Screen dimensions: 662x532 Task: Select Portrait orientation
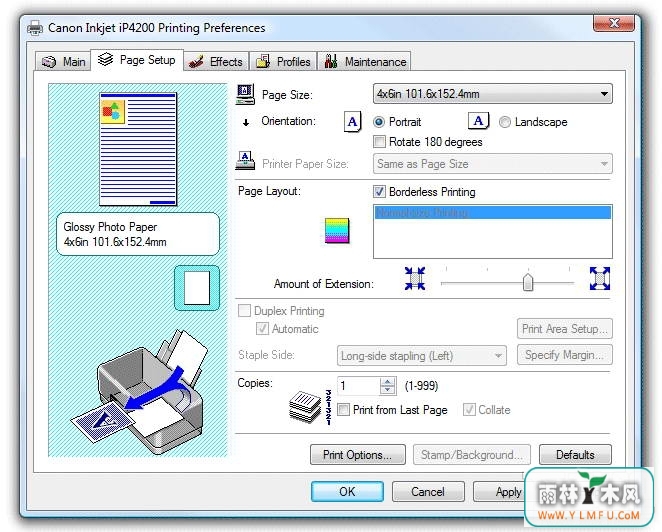tap(397, 122)
